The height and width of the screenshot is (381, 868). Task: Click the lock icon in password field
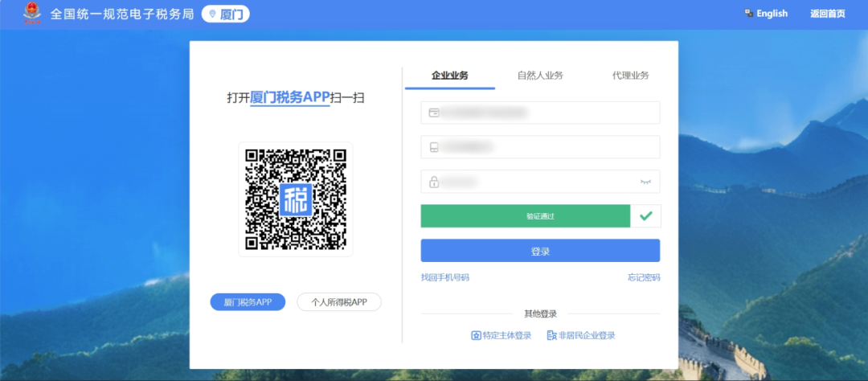434,182
